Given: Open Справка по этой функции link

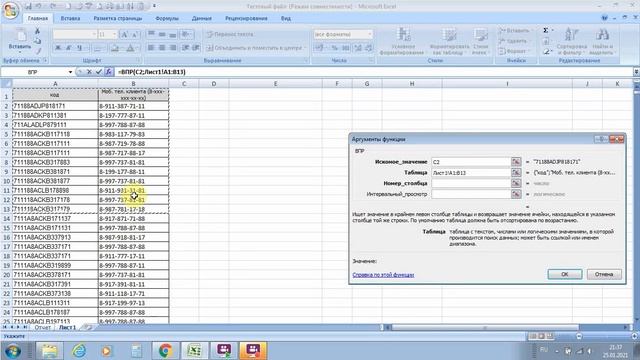Looking at the screenshot, I should pyautogui.click(x=383, y=275).
